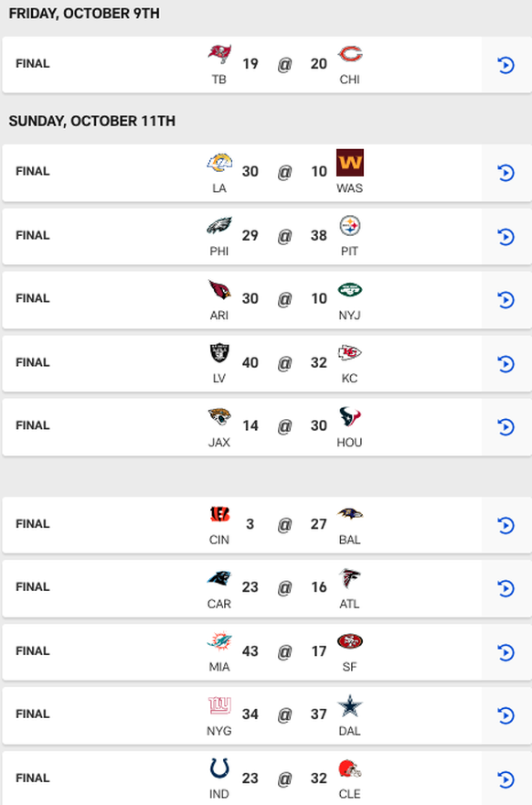Click the CIN team abbreviation link
Screen dimensions: 532x805
(x=219, y=540)
